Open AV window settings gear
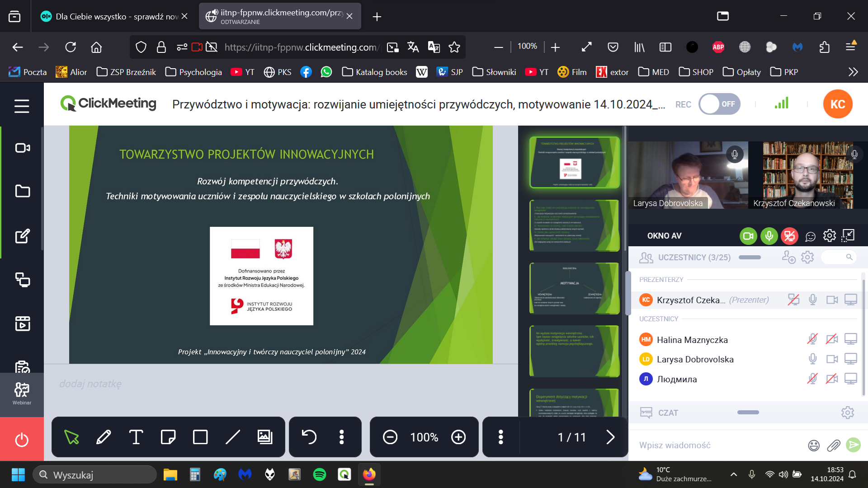 coord(830,235)
